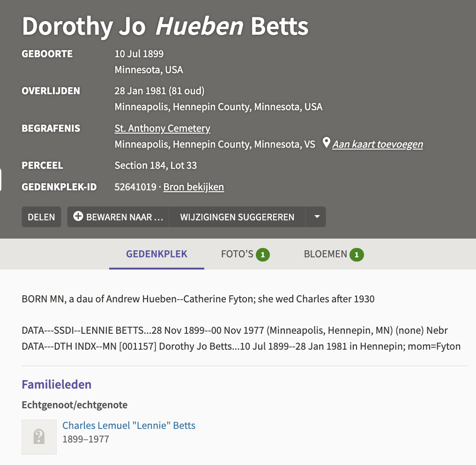Click WIJZIGINGEN SUGGEREREN button

pos(237,217)
